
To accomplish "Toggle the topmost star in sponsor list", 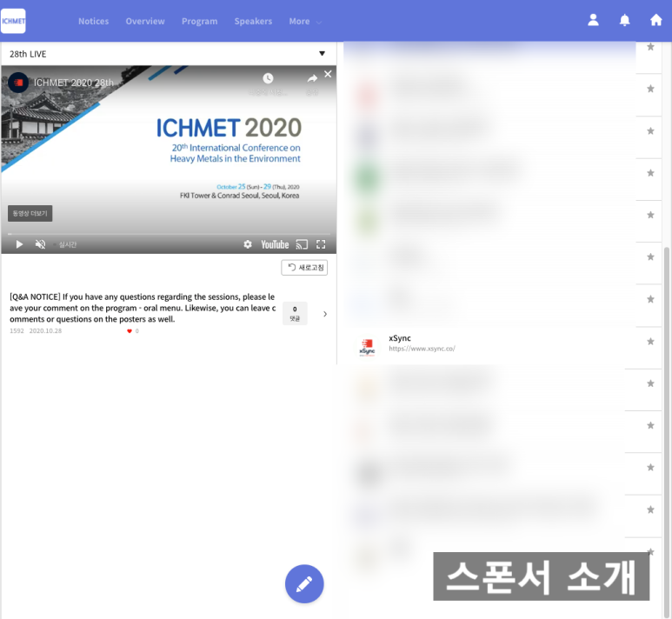I will click(650, 47).
